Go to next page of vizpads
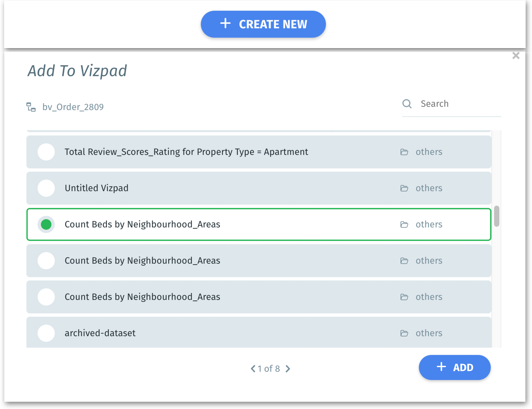The height and width of the screenshot is (409, 532). [288, 369]
